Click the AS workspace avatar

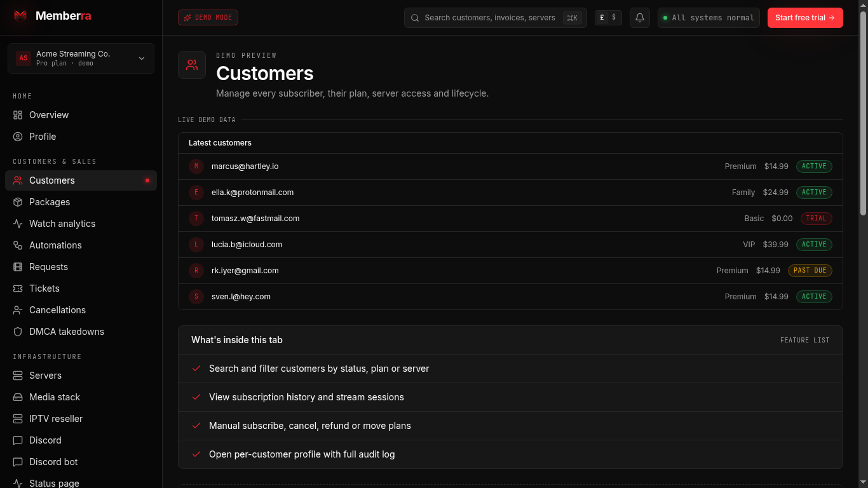(24, 58)
